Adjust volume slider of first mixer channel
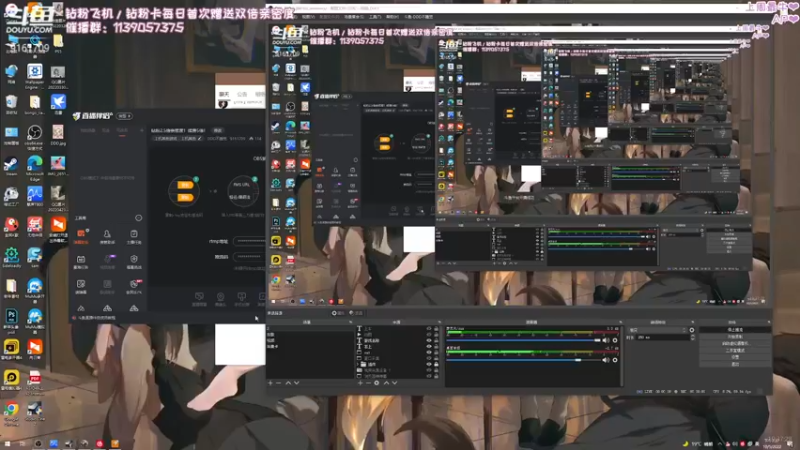This screenshot has width=800, height=450. coord(524,340)
